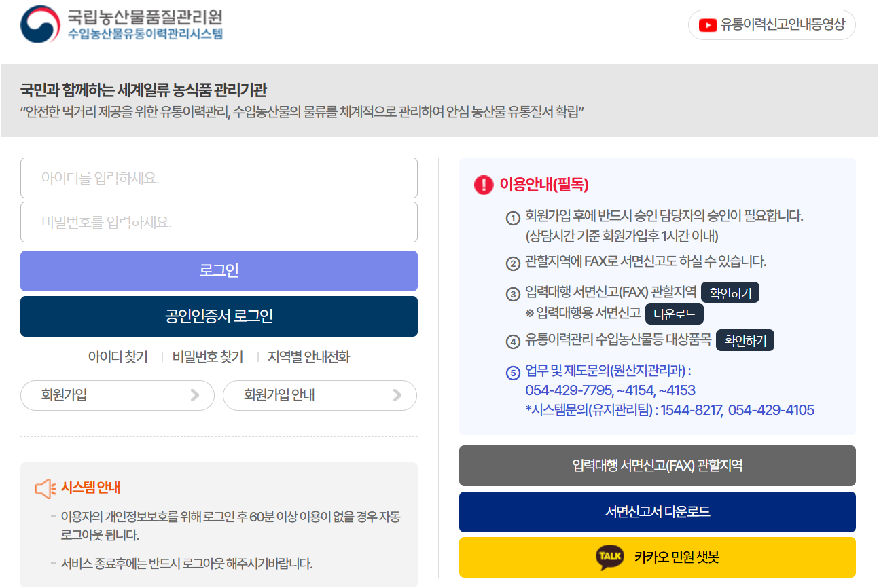
Task: Click the 서면신고서 다운로드 button
Action: coord(658,512)
